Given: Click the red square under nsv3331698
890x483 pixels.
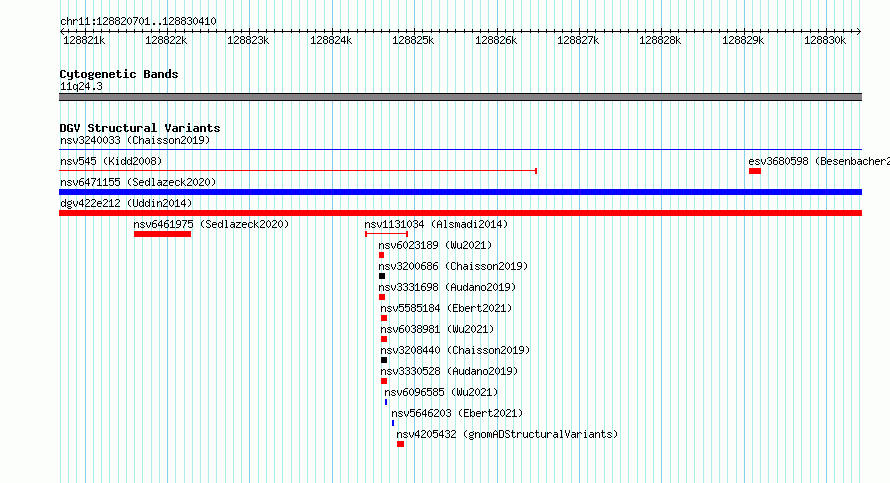Looking at the screenshot, I should click(x=382, y=297).
